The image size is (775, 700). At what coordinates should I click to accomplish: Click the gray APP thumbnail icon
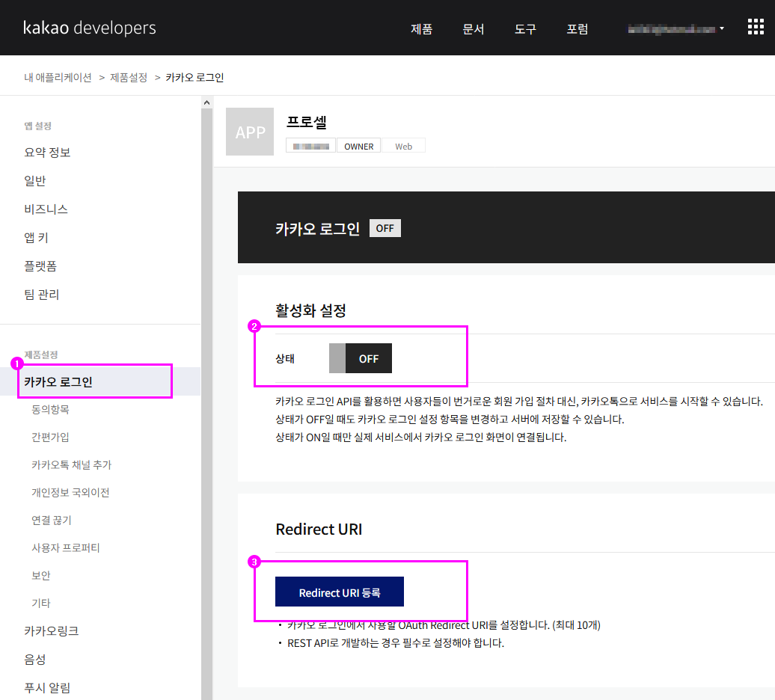tap(250, 132)
